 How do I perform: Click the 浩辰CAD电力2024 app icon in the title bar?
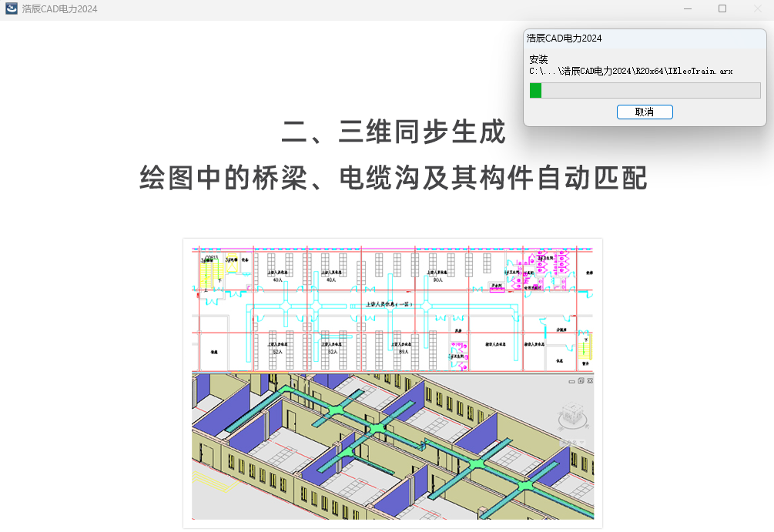12,8
